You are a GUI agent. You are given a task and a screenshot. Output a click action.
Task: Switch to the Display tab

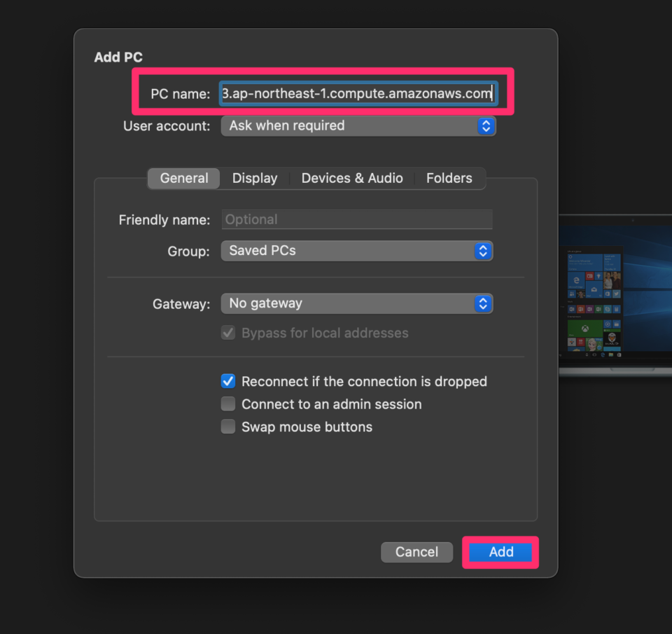click(255, 178)
